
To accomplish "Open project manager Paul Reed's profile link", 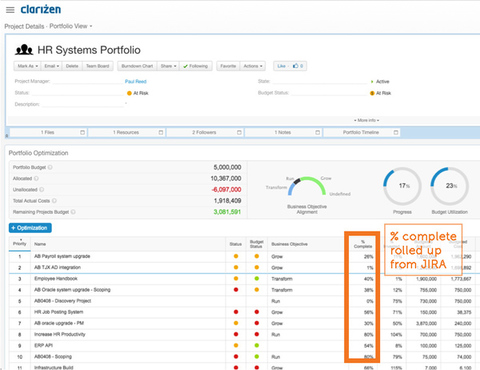I will point(136,81).
